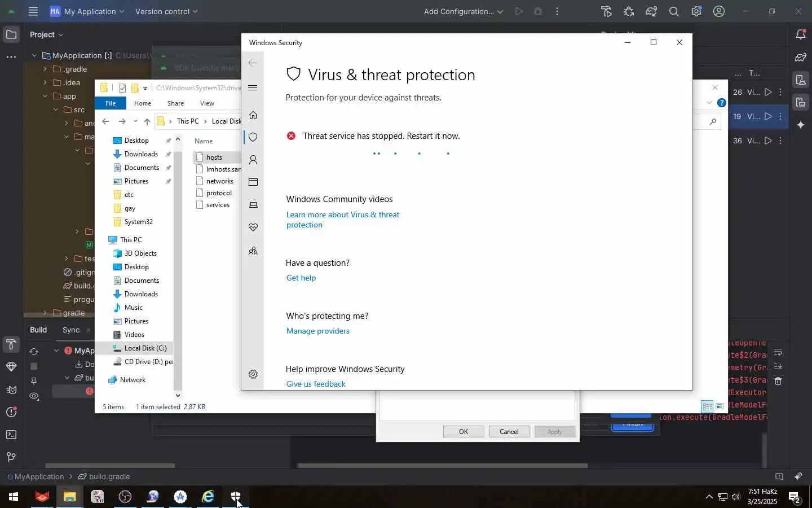Collapse src folder in project tree
The width and height of the screenshot is (812, 508).
56,110
